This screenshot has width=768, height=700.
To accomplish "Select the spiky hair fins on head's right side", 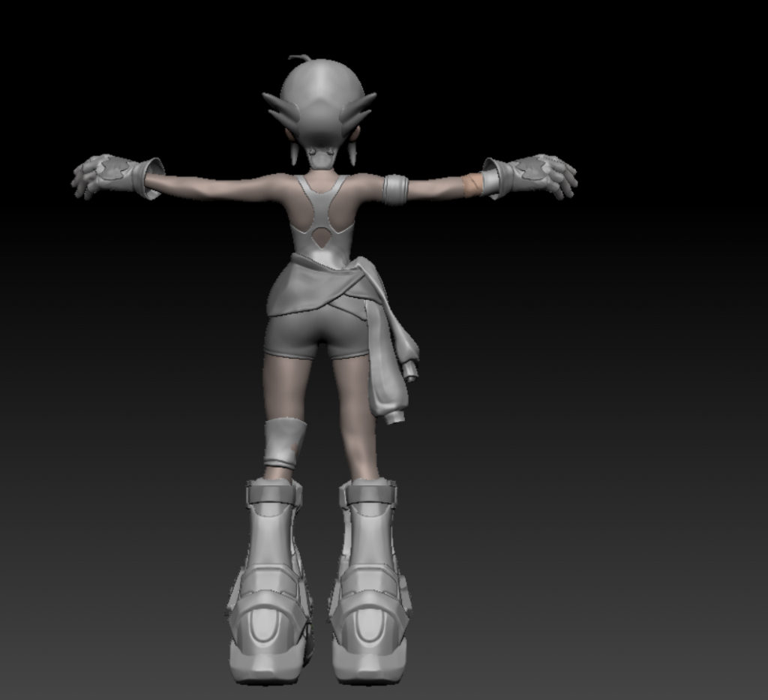I will pos(358,111).
